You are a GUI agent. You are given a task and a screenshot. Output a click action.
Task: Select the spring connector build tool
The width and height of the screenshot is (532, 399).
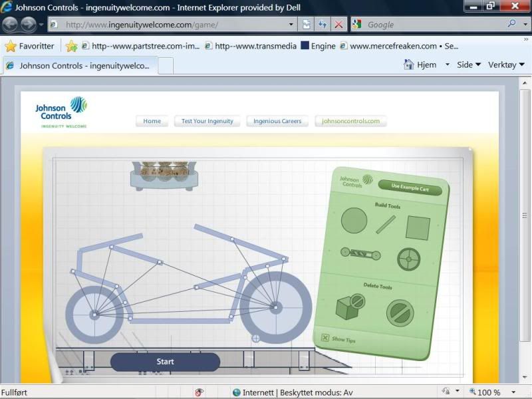[360, 253]
